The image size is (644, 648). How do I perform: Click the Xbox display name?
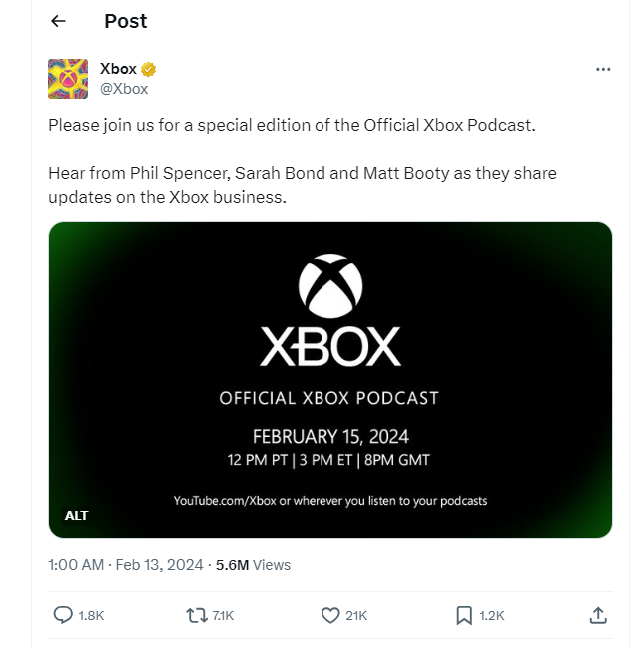(x=118, y=69)
